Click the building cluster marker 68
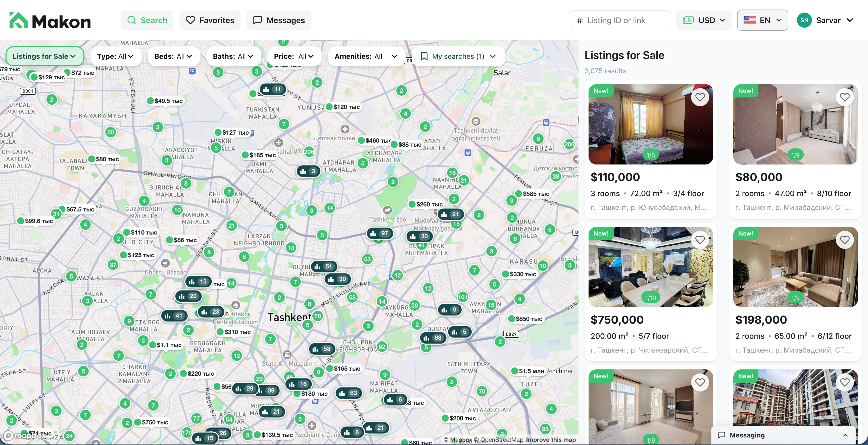This screenshot has height=445, width=868. (x=433, y=338)
